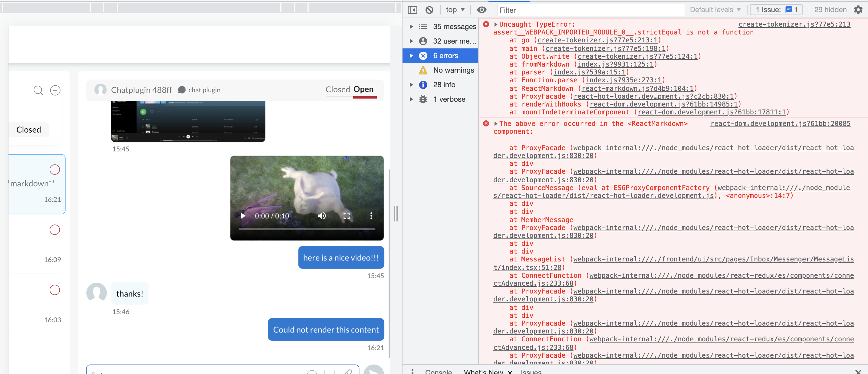
Task: Click the Could not render this content message
Action: tap(326, 330)
